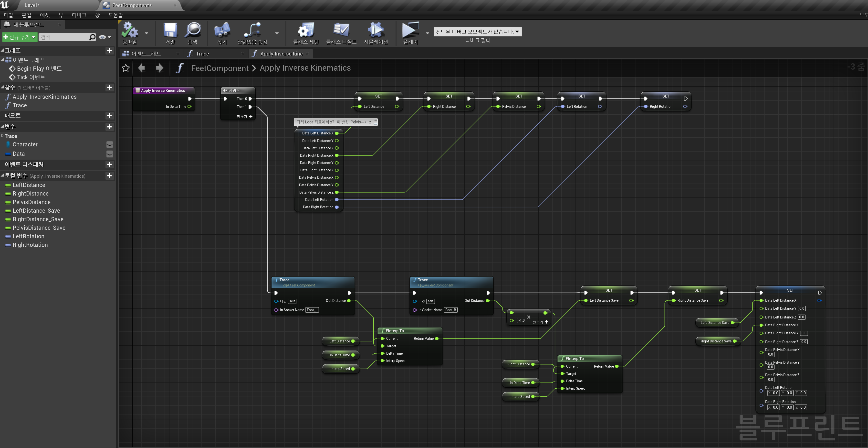Add local variable with plus icon in 로컬 변수 row

[110, 176]
